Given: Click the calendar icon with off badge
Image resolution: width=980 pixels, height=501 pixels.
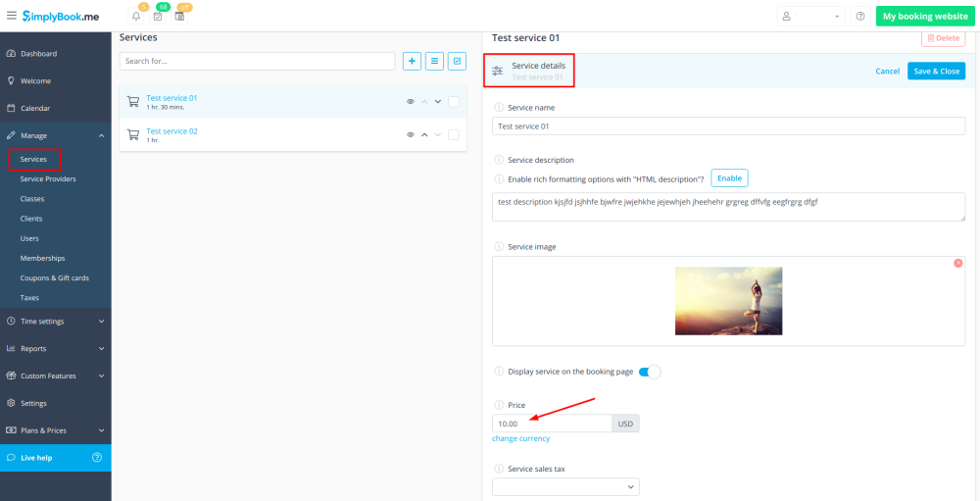Looking at the screenshot, I should (x=179, y=17).
